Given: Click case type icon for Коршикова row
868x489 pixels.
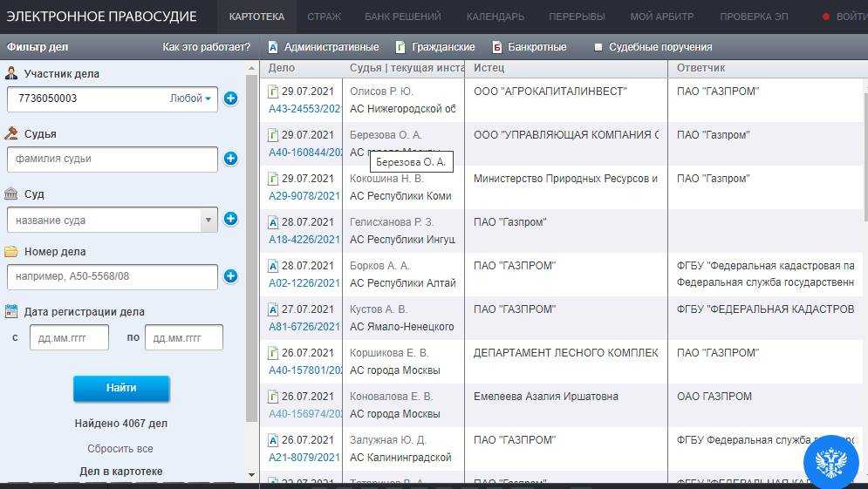Looking at the screenshot, I should point(273,353).
